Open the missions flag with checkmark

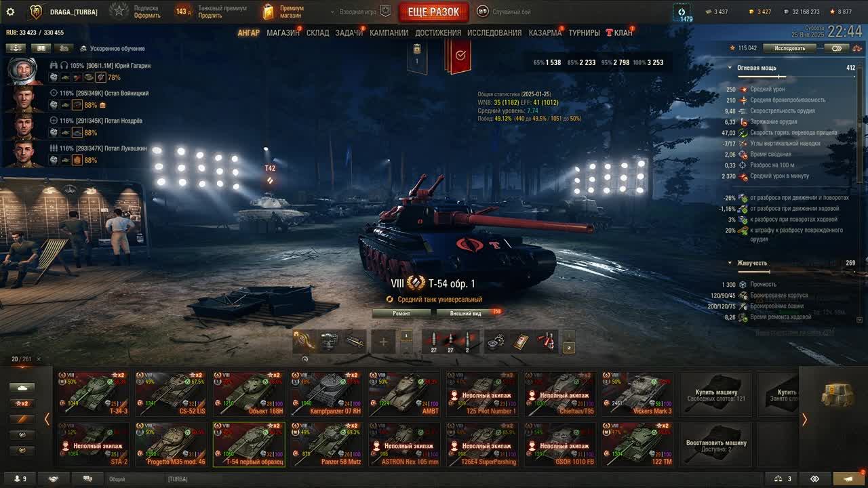(460, 56)
